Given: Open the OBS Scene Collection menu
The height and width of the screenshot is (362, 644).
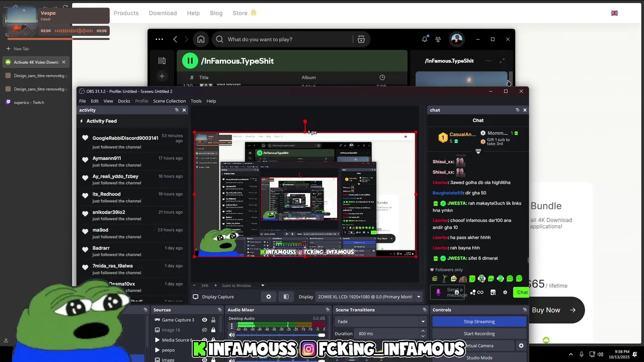Looking at the screenshot, I should pos(169,101).
